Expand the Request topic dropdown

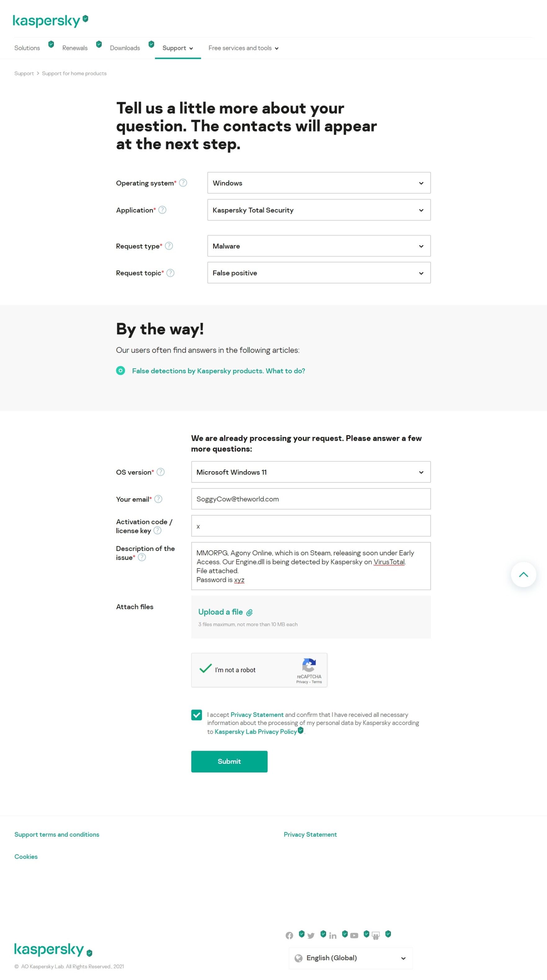(318, 273)
